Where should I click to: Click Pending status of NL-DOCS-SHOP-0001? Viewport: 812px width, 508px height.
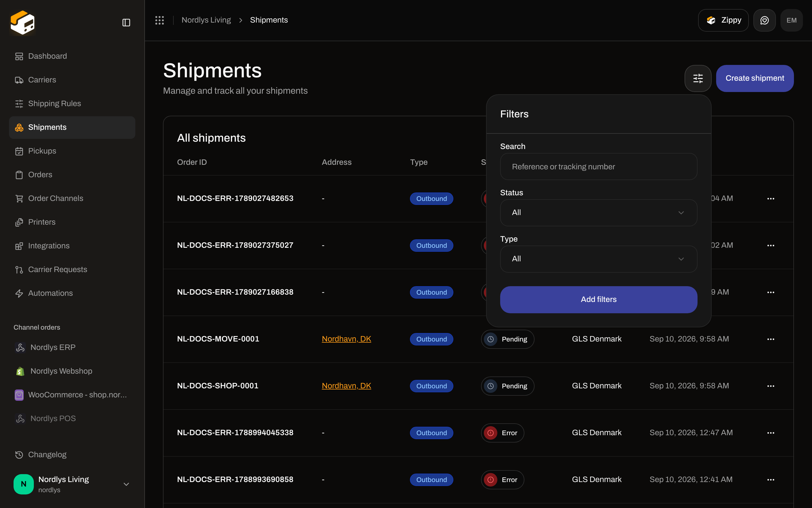click(x=507, y=386)
